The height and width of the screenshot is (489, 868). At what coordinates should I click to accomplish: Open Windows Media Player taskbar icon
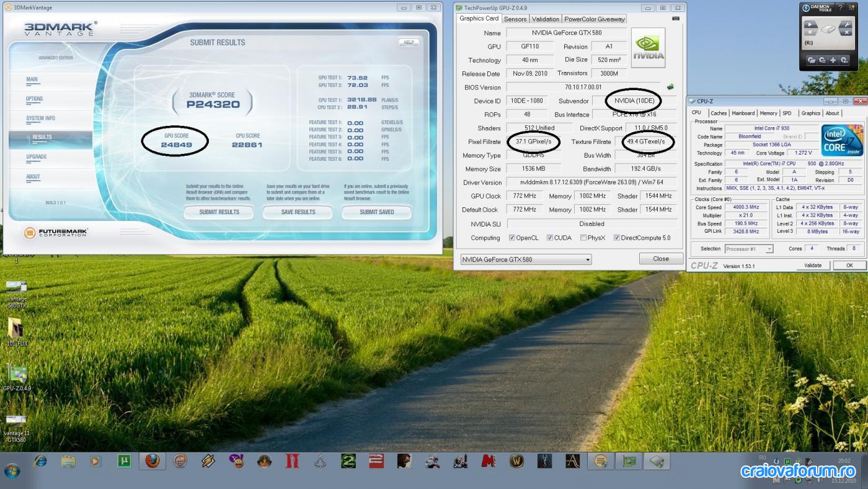click(95, 461)
